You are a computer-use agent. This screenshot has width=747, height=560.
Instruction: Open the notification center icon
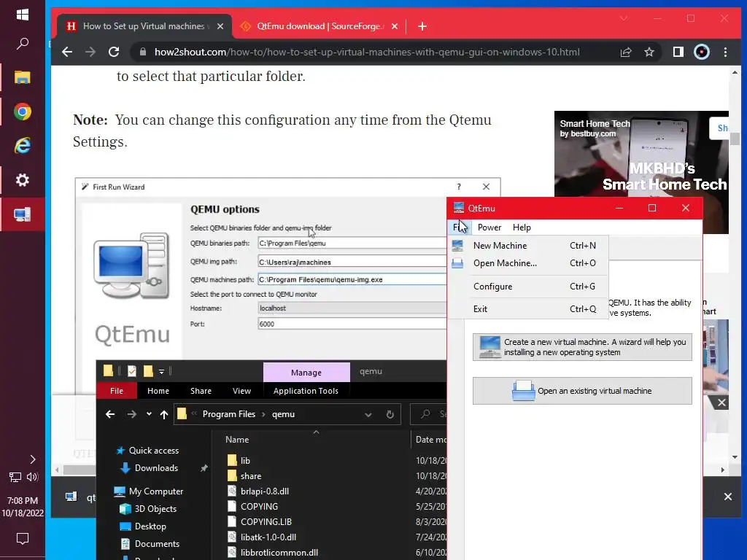coord(23,539)
